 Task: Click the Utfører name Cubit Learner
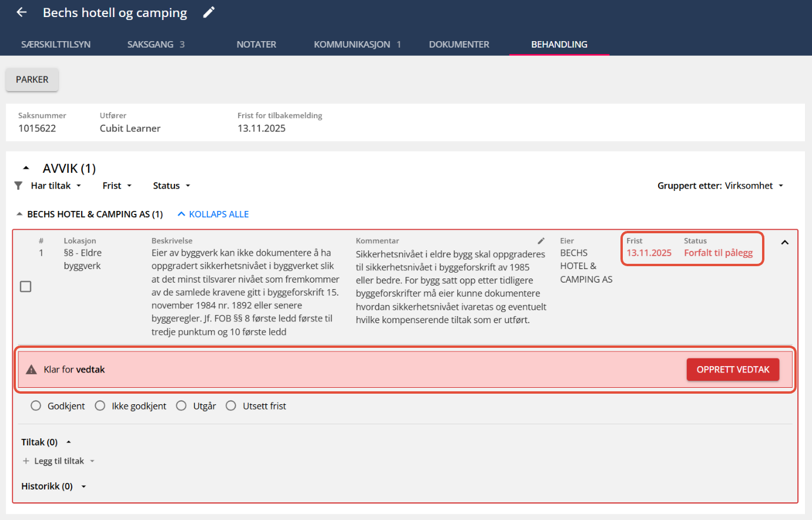(x=130, y=128)
